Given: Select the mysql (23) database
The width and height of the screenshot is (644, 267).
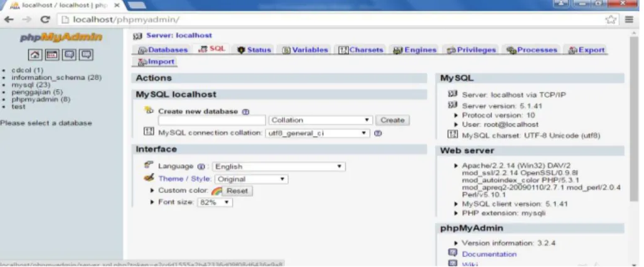Looking at the screenshot, I should point(31,85).
